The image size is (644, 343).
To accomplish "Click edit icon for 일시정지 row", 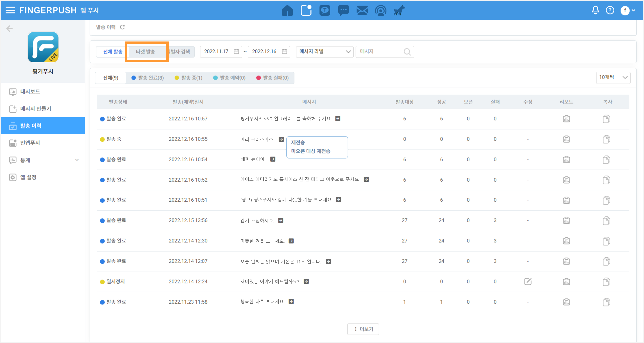I will [528, 281].
